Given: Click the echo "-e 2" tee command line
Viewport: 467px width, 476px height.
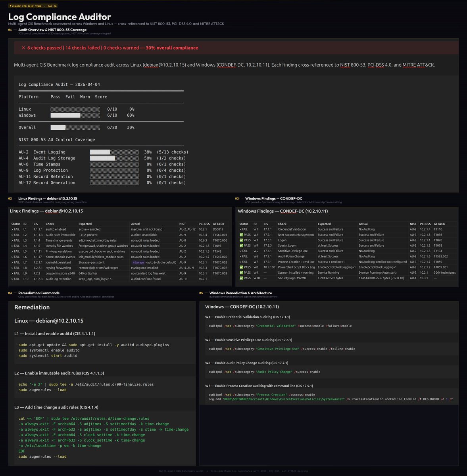Looking at the screenshot, I should 86,384.
